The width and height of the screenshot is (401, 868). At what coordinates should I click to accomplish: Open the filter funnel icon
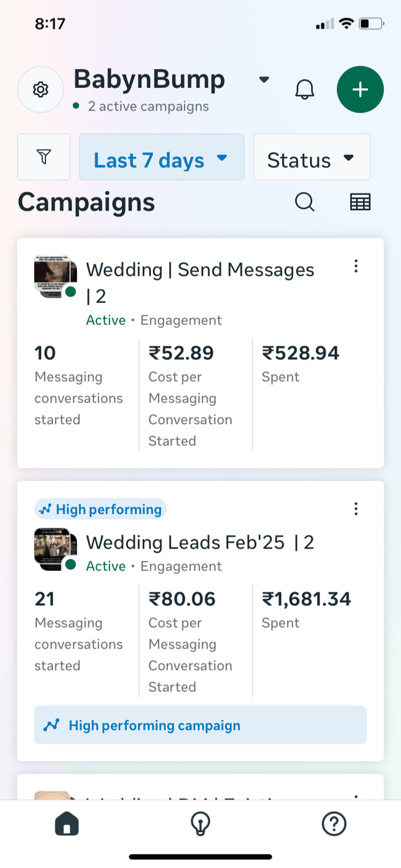(44, 157)
